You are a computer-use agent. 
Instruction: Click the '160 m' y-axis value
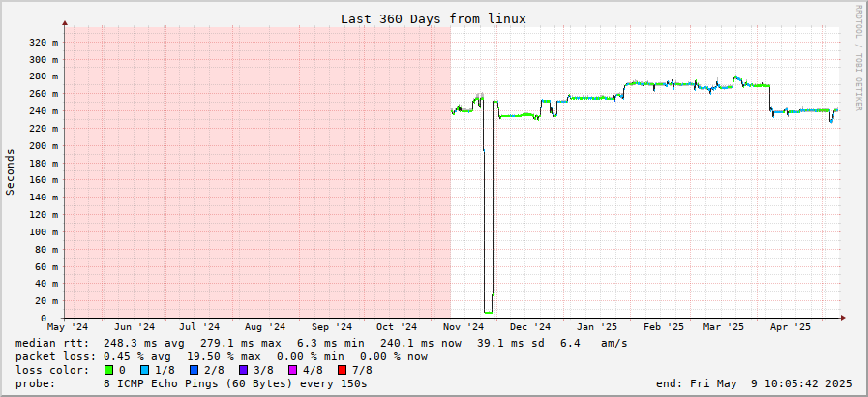coord(45,180)
